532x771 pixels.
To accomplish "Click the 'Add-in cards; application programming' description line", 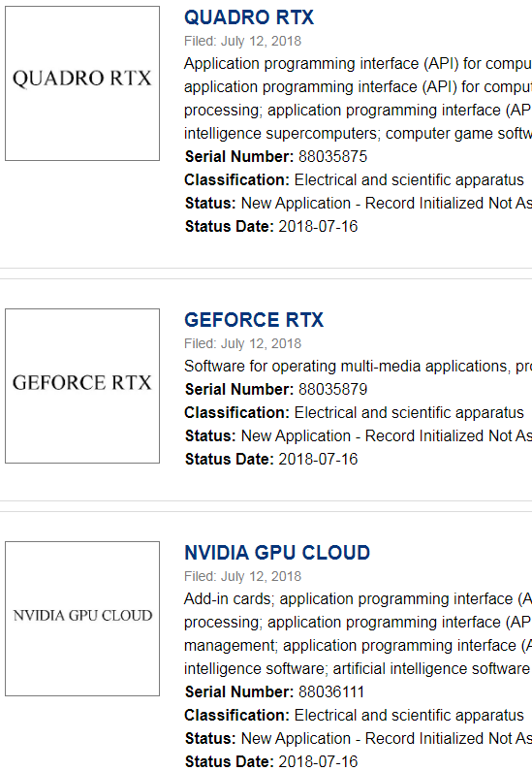I will coord(359,599).
